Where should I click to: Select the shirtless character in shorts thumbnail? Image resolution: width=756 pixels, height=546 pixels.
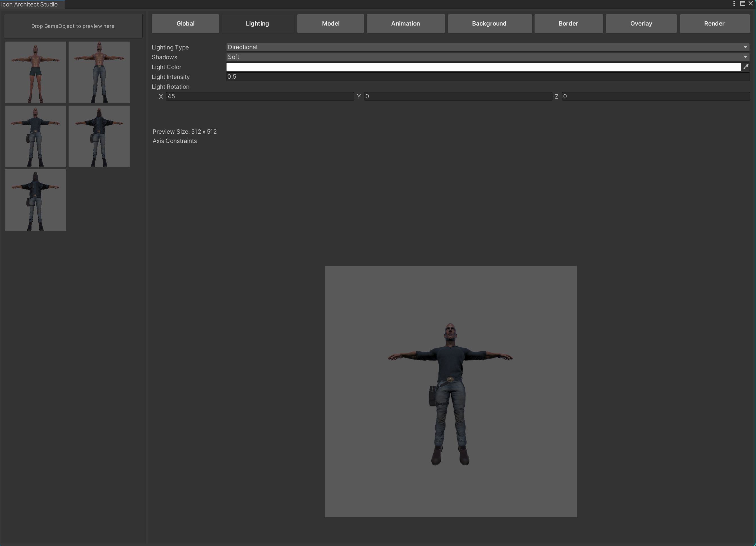[35, 72]
